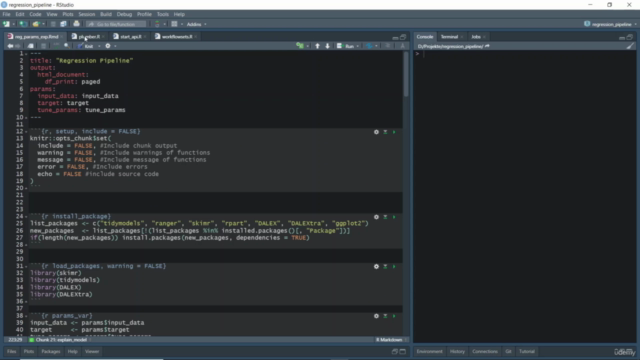
Task: Go to next chunk down arrow
Action: (x=327, y=46)
